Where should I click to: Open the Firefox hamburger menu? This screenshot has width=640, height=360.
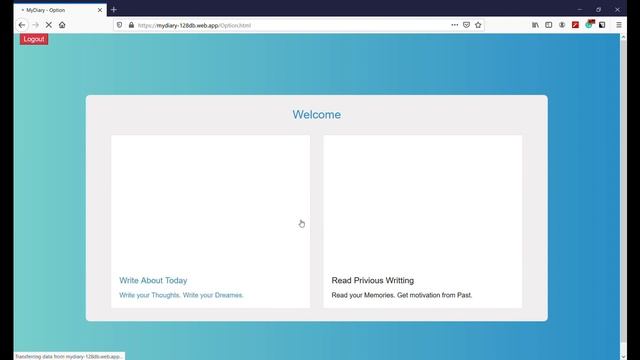click(619, 25)
